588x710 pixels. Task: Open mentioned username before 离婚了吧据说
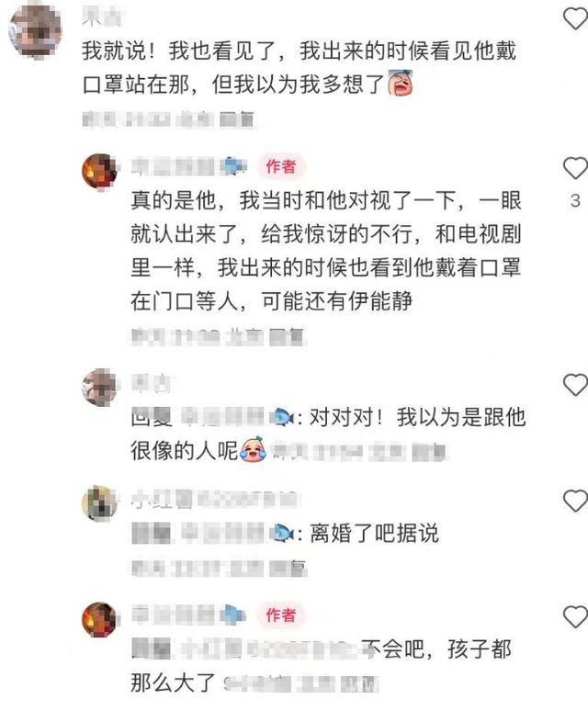[238, 533]
